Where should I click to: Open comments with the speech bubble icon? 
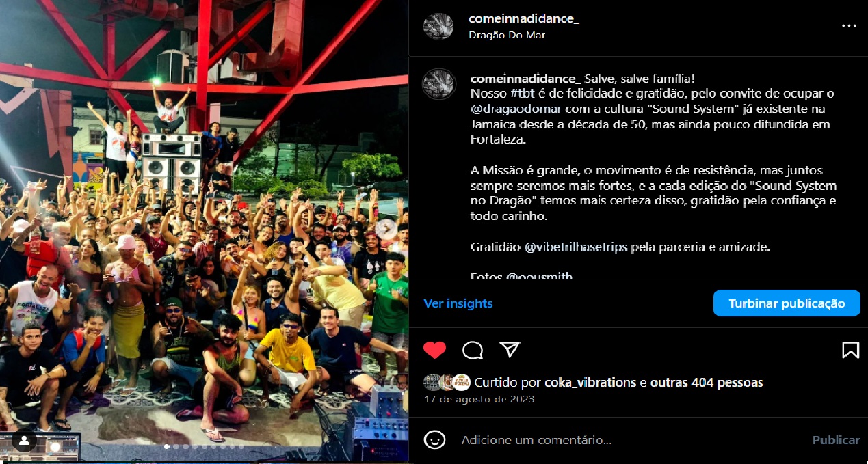(473, 350)
